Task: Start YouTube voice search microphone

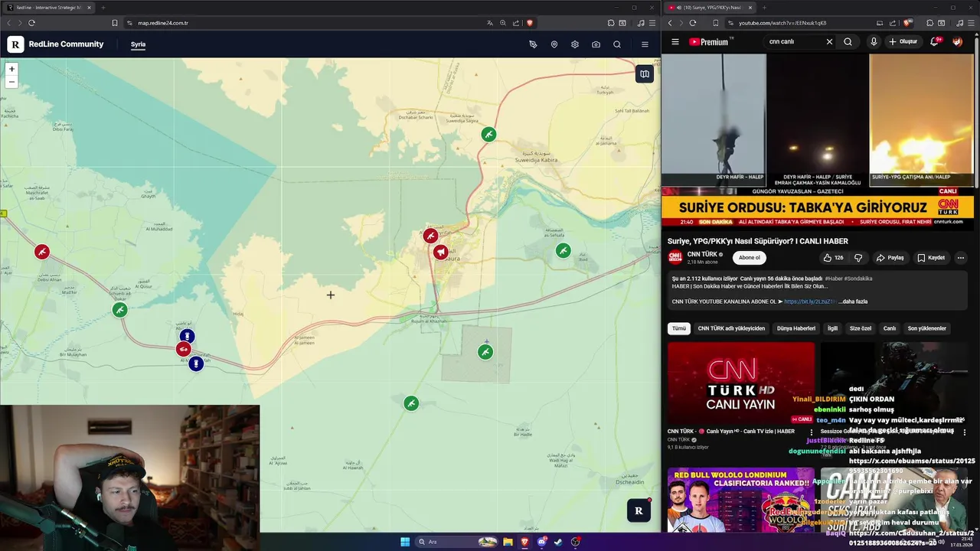Action: click(874, 42)
